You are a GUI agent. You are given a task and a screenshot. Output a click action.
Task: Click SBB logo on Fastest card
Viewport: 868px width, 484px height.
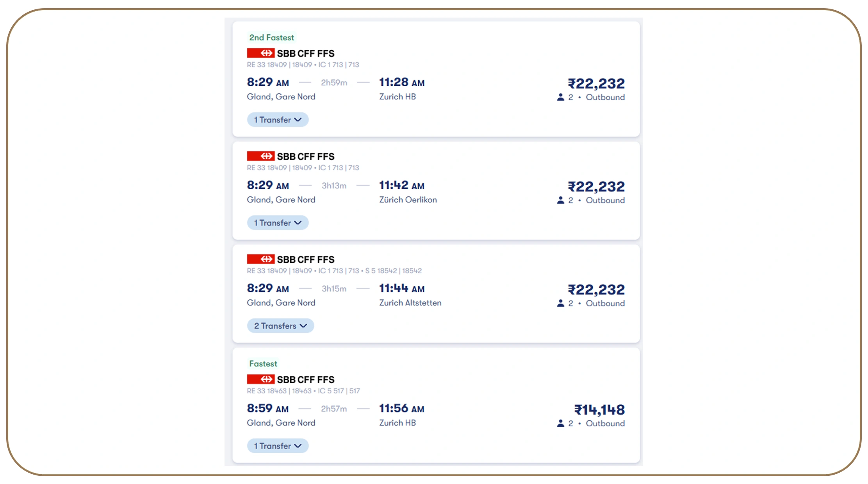[x=260, y=379]
